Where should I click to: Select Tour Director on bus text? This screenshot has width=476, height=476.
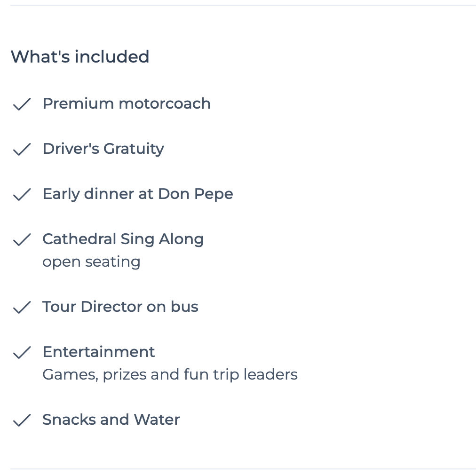tap(120, 307)
